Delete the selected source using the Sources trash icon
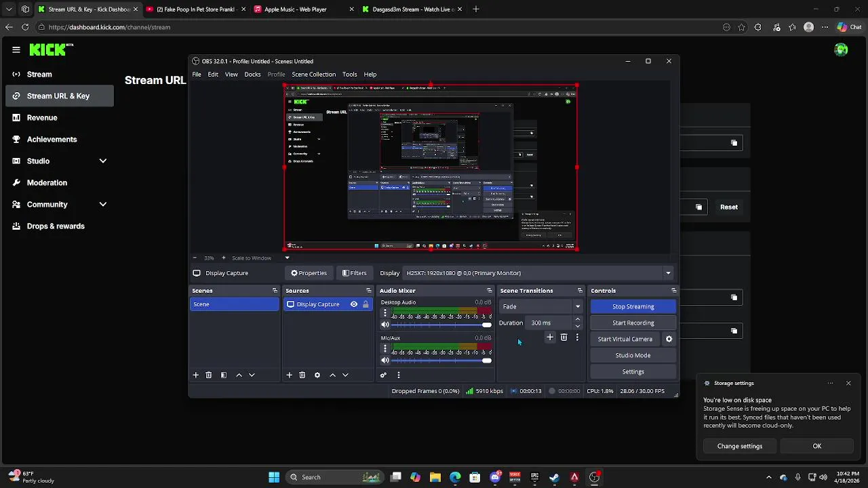868x488 pixels. click(302, 375)
